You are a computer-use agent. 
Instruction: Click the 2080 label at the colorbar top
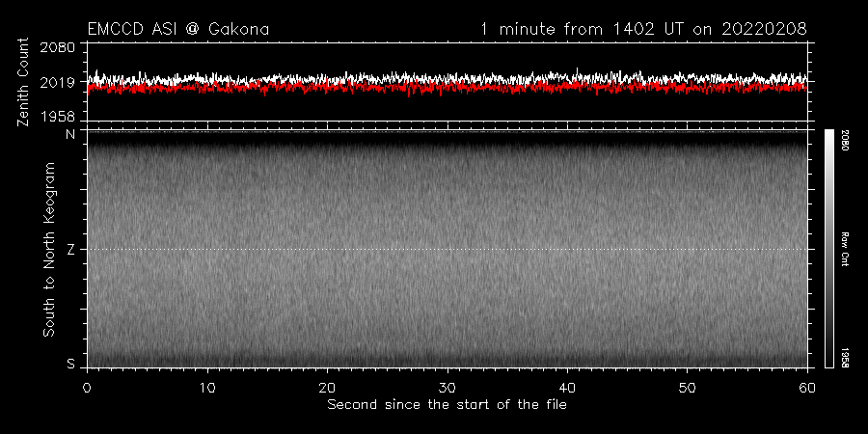(845, 140)
